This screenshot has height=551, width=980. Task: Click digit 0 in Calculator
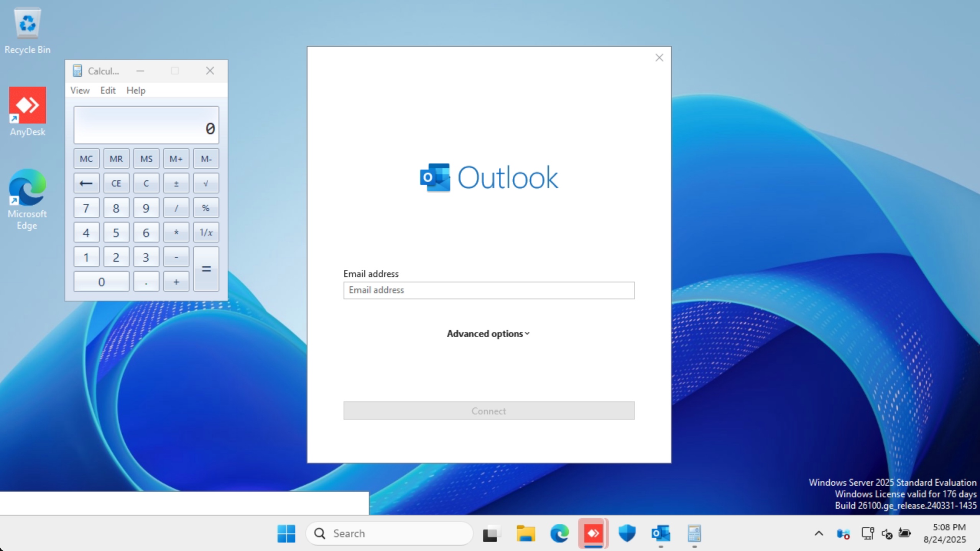101,282
